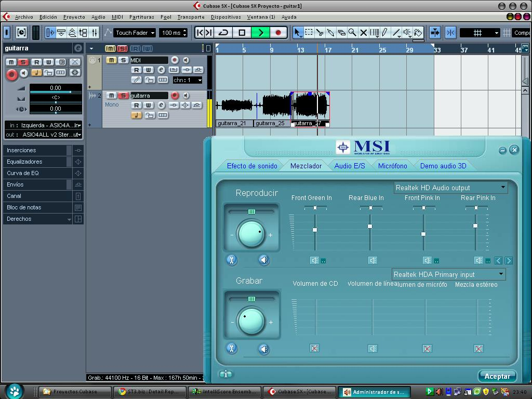Toggle cycle loop in transport
532x399 pixels.
coord(223,33)
